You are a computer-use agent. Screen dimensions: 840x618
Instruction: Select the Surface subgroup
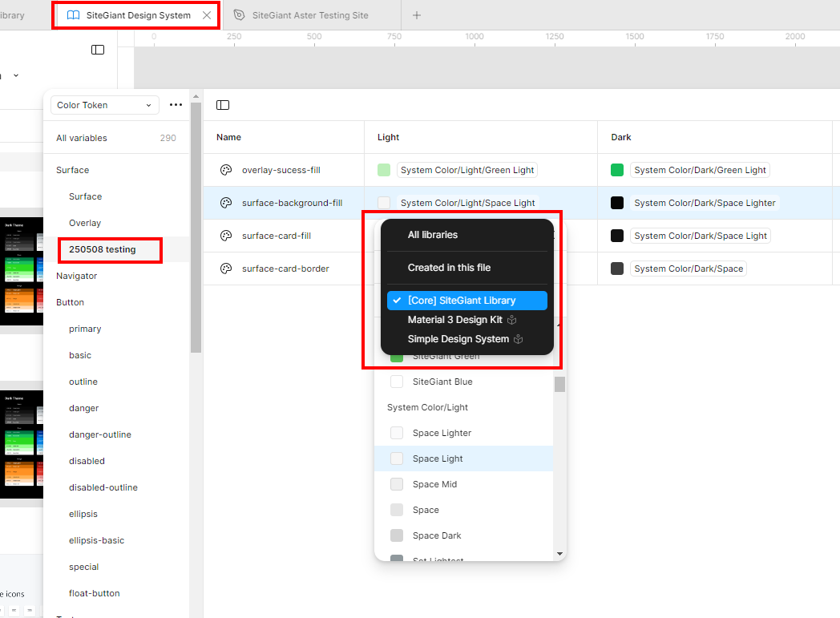[x=85, y=196]
